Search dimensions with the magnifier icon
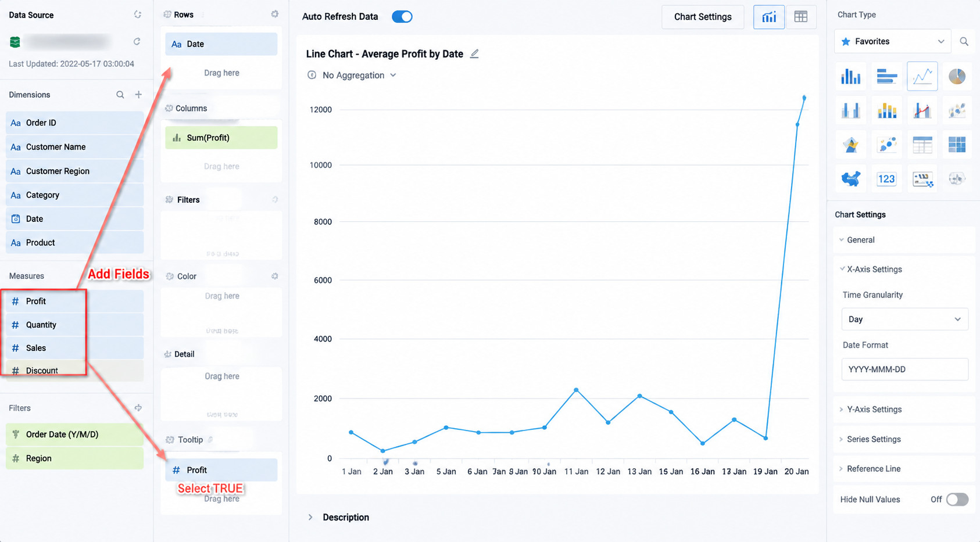980x542 pixels. coord(120,95)
